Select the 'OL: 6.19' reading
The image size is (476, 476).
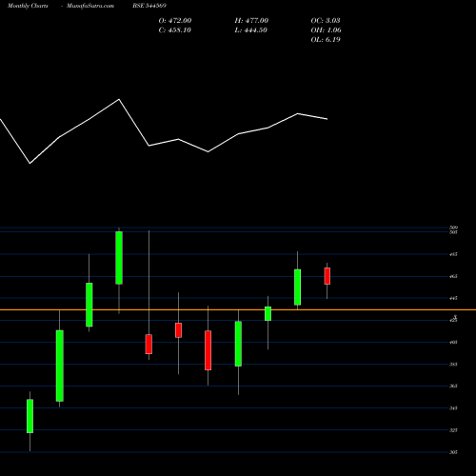point(326,39)
